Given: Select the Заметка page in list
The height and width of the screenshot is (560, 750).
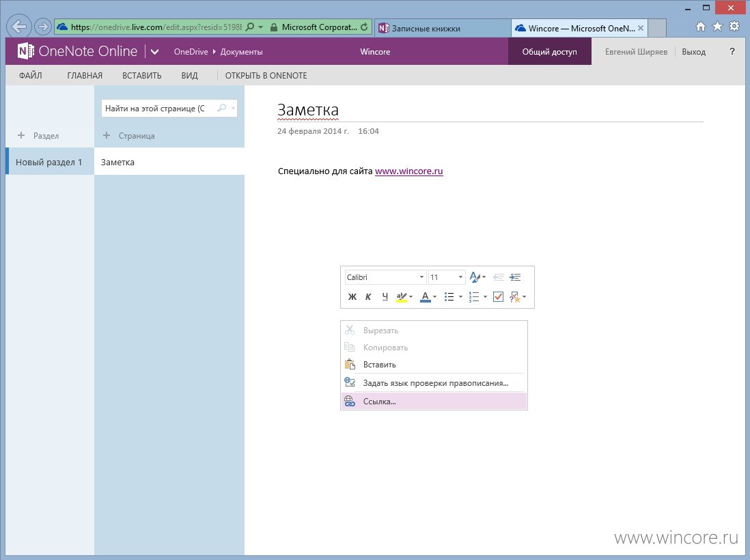Looking at the screenshot, I should click(169, 162).
